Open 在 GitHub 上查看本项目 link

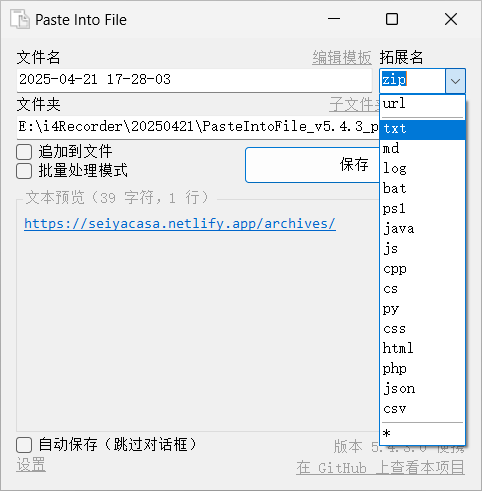tap(380, 467)
